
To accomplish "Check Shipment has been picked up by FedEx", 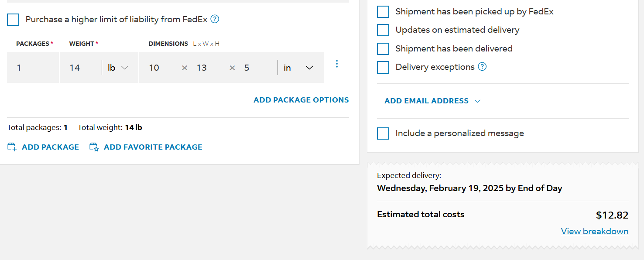I will [x=383, y=12].
